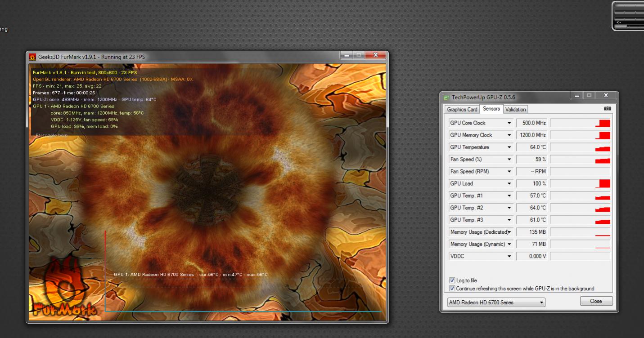
Task: Open the AMD Radeon HD 6700 Series selector
Action: (x=496, y=302)
